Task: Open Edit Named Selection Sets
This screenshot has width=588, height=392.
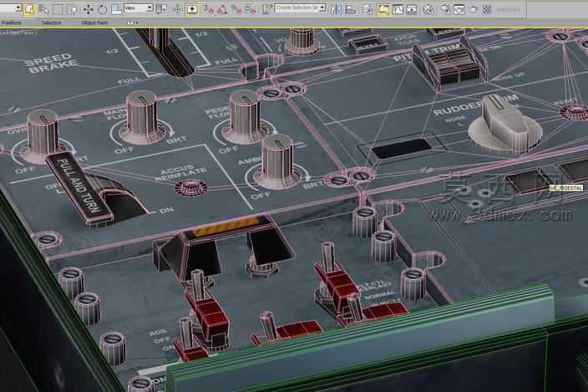Action: point(266,9)
